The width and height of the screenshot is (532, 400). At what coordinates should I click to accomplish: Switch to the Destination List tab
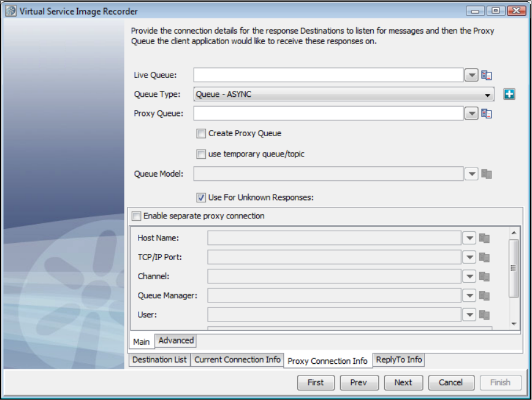point(159,360)
